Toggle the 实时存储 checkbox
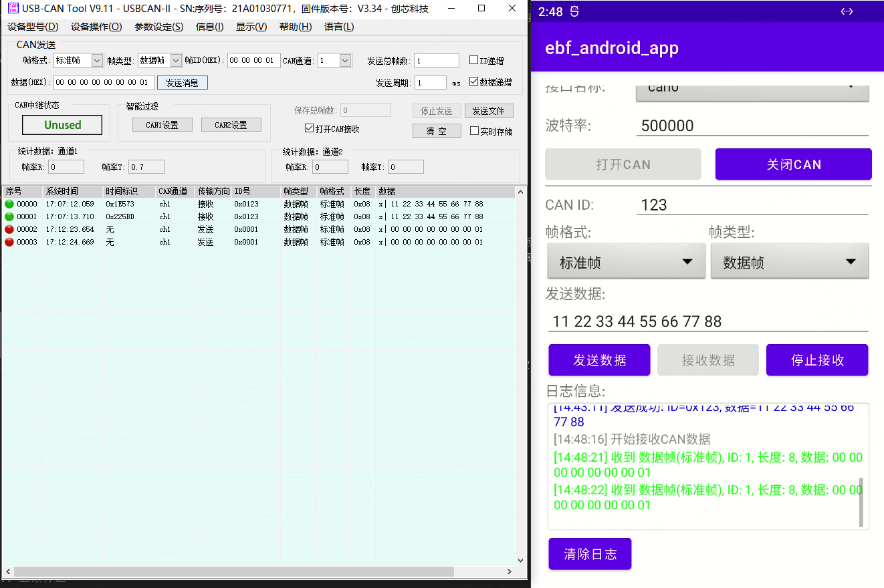884x588 pixels. click(x=474, y=131)
